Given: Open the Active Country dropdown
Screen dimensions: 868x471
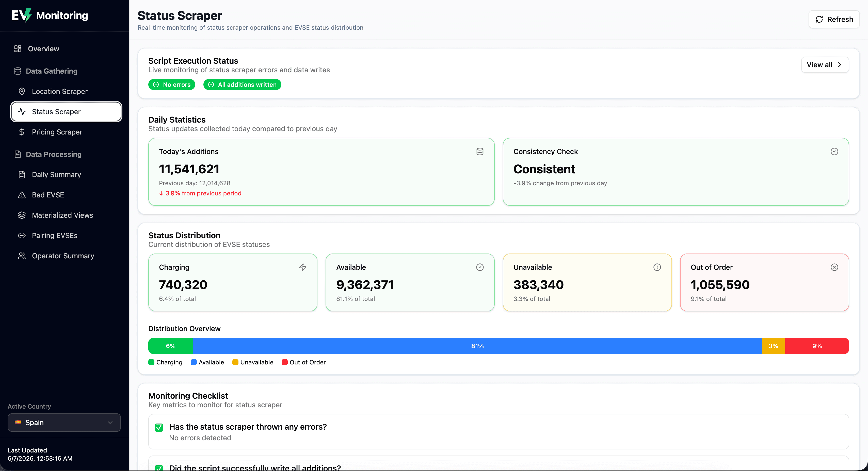Looking at the screenshot, I should point(64,422).
